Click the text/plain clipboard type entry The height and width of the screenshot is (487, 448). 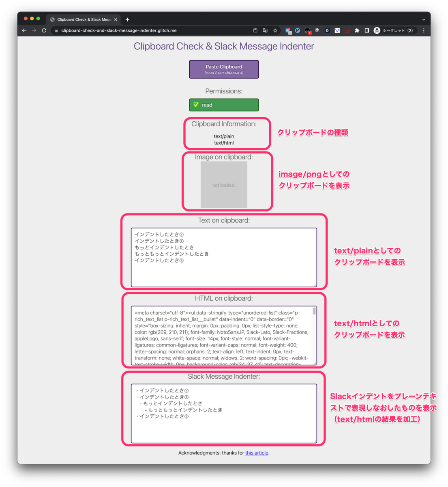[224, 136]
